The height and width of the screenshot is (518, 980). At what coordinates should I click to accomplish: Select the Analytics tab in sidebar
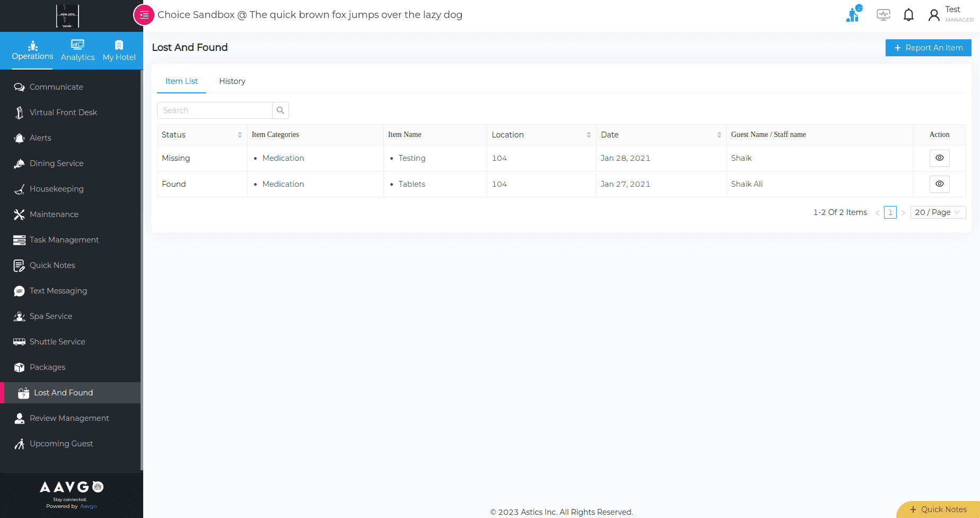[x=77, y=50]
